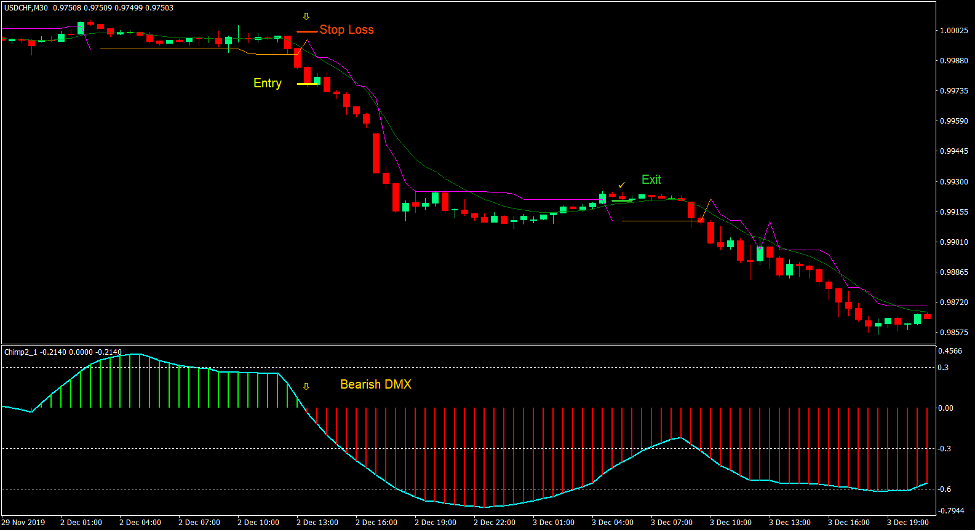Click the 2 Dec 04:00 time label
The height and width of the screenshot is (531, 977).
point(140,522)
